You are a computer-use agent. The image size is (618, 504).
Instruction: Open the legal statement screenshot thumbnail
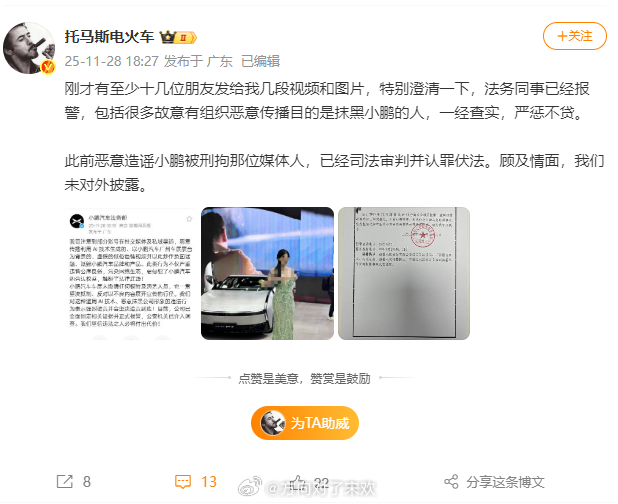click(x=130, y=273)
